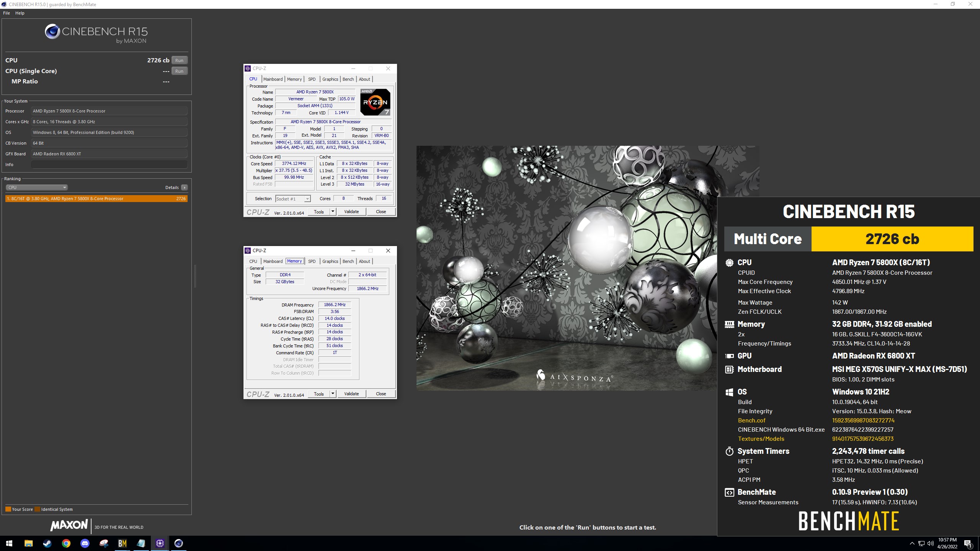Click the CPU-Z title bar icon in the Memory-tab window

point(248,251)
